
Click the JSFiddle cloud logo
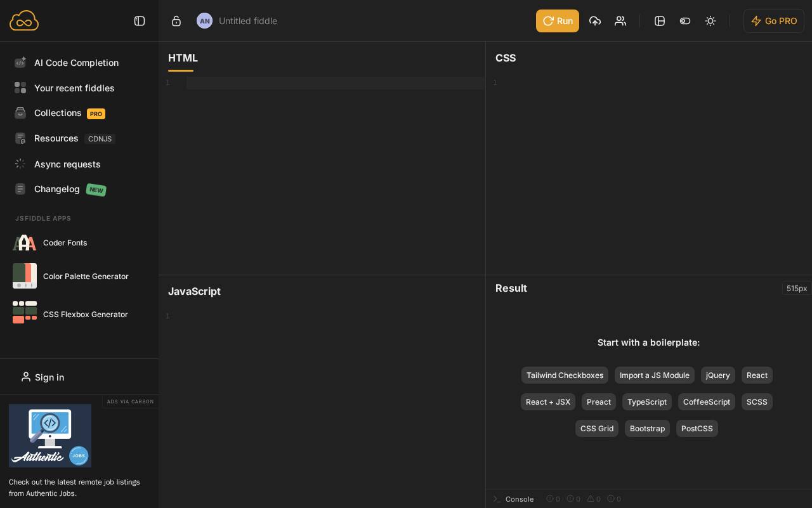24,21
